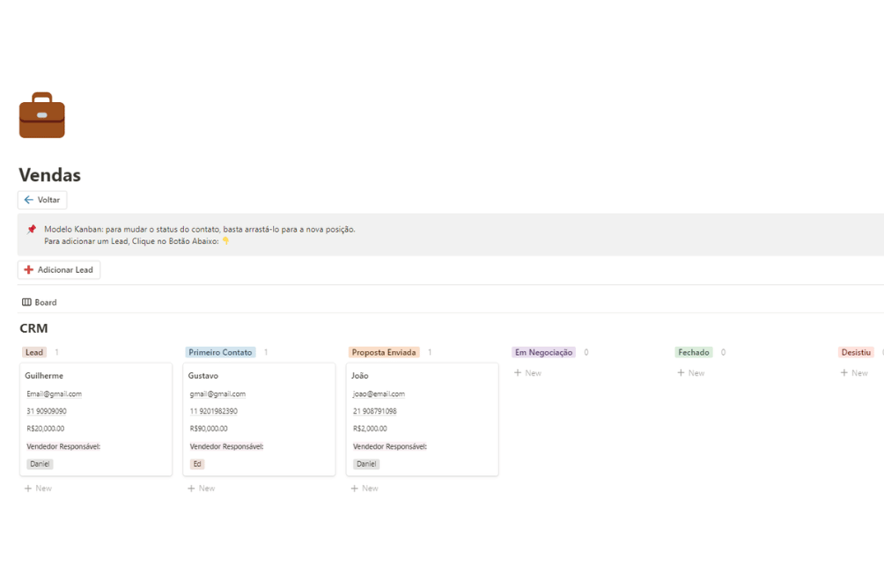Click the Fechado status tag
This screenshot has width=884, height=588.
click(x=694, y=352)
